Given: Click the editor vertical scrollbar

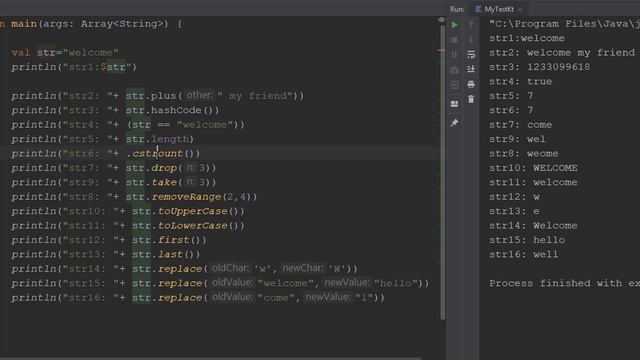Looking at the screenshot, I should pos(442,171).
